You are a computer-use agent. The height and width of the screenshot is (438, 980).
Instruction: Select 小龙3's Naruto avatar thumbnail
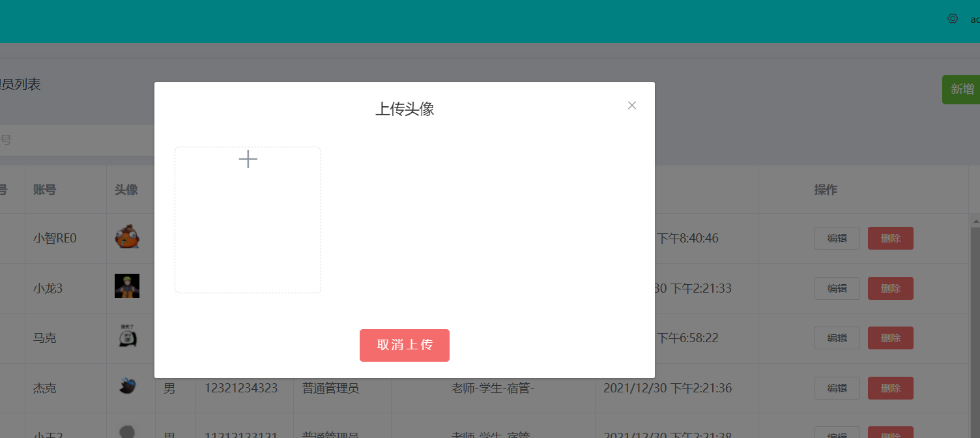point(127,285)
